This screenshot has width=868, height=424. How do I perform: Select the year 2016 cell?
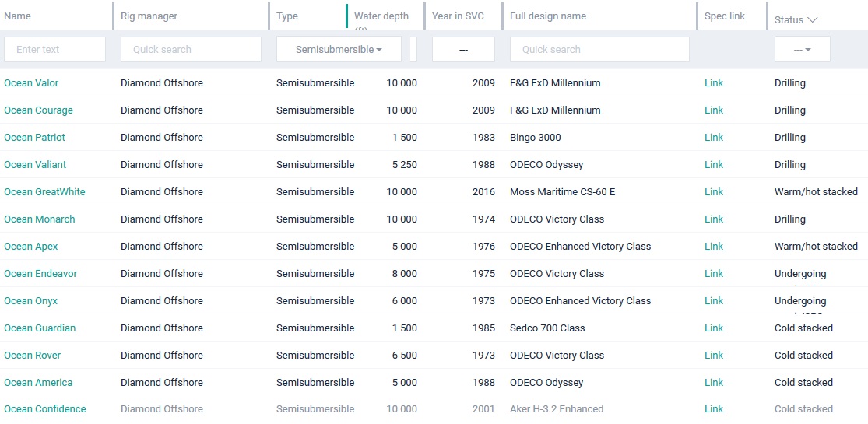click(483, 191)
